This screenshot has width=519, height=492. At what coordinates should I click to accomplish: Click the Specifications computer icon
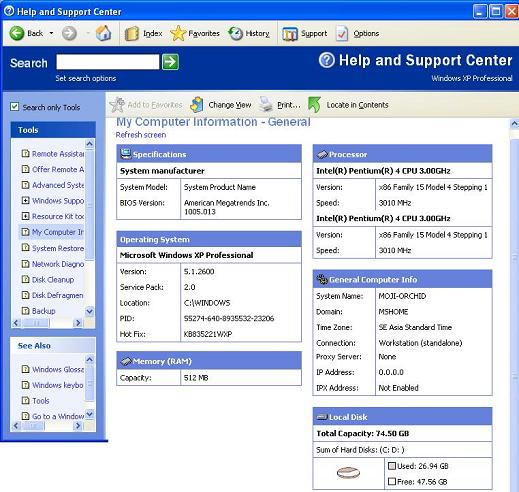pyautogui.click(x=126, y=154)
